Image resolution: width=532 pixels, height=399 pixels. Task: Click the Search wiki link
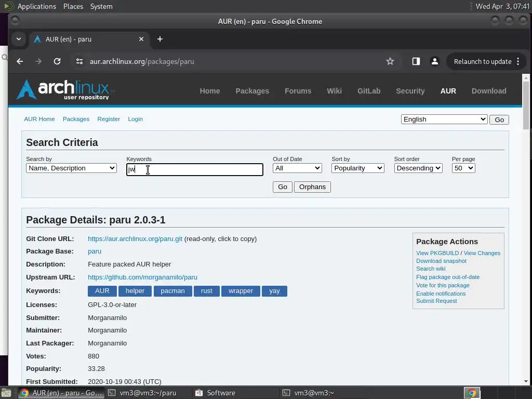(x=431, y=269)
